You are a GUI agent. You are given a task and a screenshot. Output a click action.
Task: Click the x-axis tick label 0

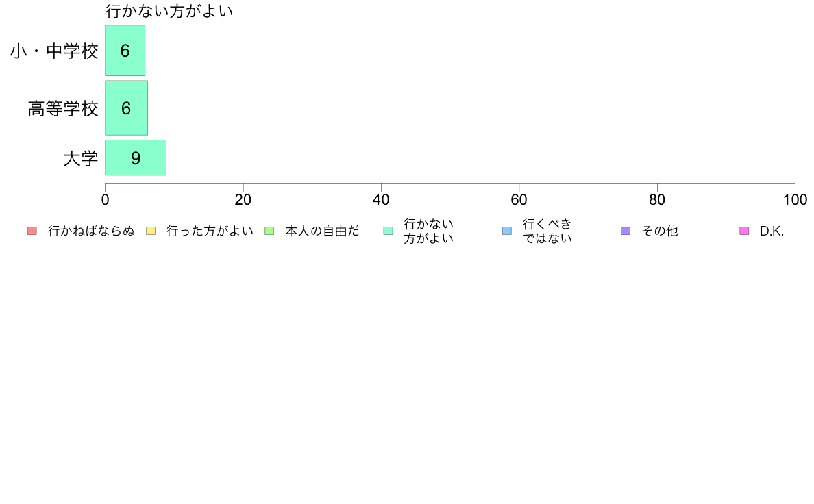point(106,200)
